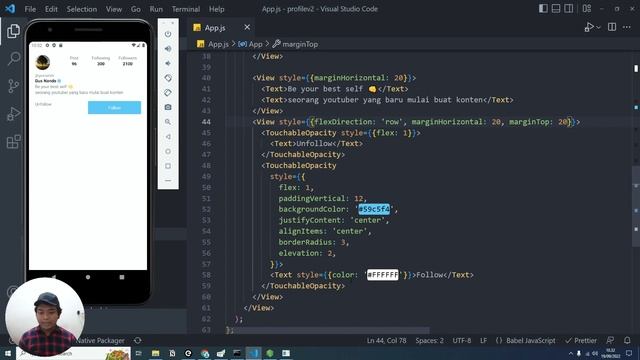
Task: Click LF end-of-line selector
Action: pos(483,340)
